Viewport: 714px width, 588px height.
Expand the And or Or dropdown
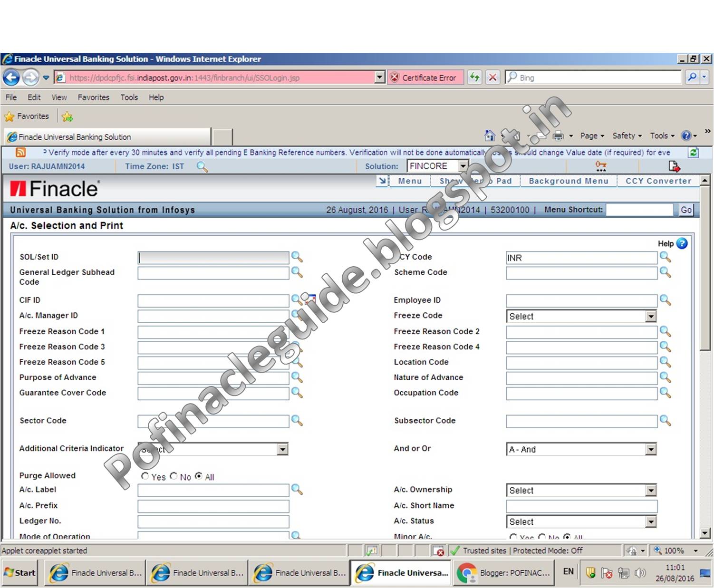click(650, 449)
